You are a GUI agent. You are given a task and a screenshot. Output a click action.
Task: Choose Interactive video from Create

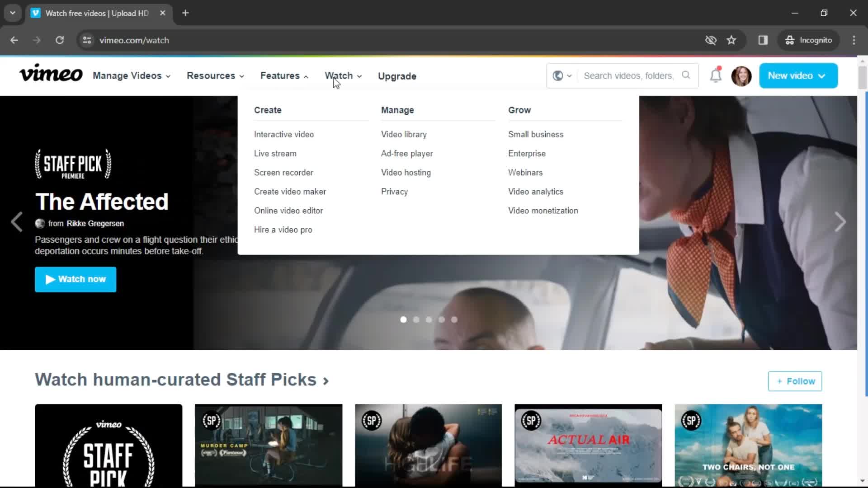[x=284, y=134]
